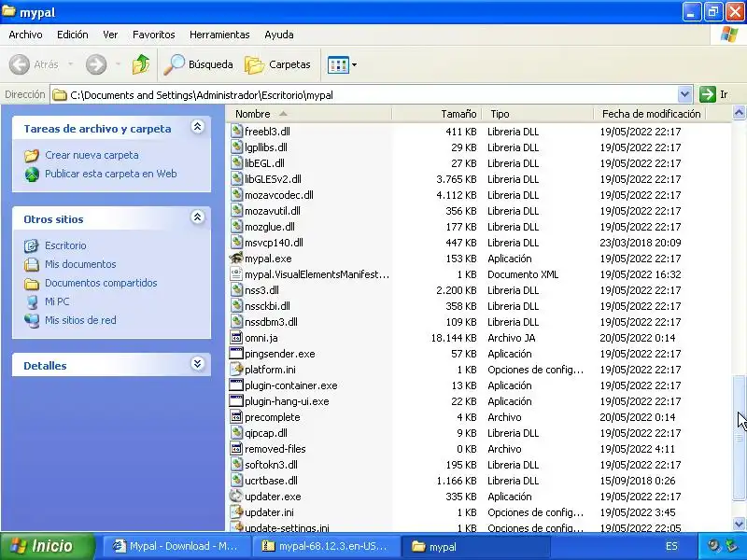Select file name nssckbi.dll
This screenshot has height=560, width=747.
pos(267,306)
